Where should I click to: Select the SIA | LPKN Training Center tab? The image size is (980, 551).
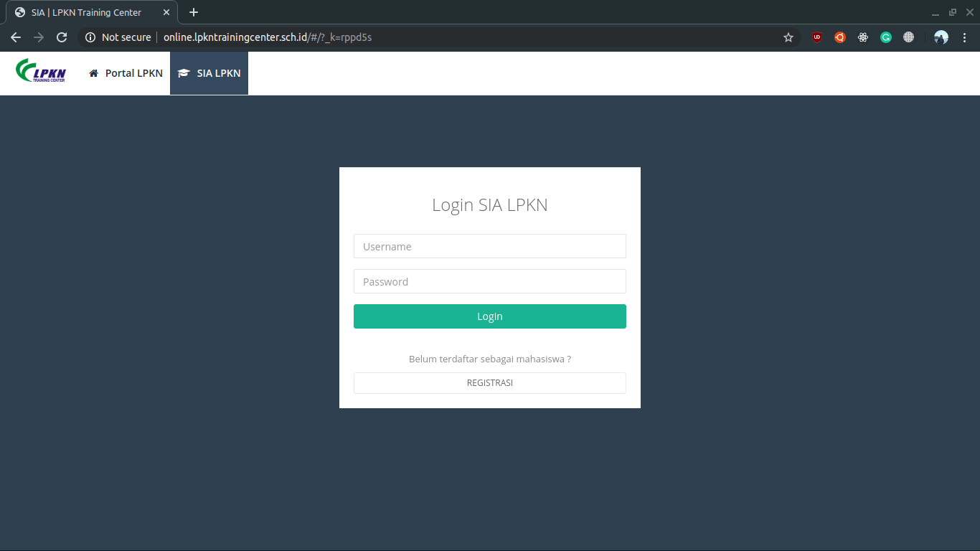point(92,13)
